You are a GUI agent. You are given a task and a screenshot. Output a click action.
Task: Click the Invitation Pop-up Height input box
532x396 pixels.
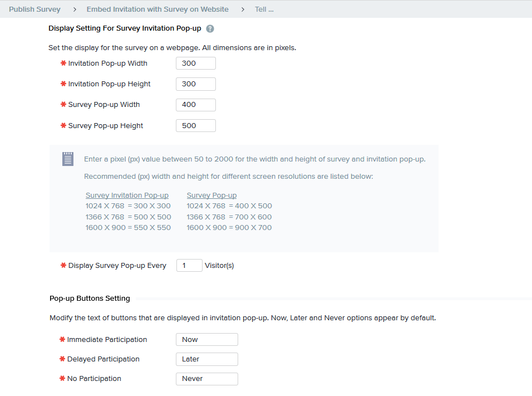[195, 84]
